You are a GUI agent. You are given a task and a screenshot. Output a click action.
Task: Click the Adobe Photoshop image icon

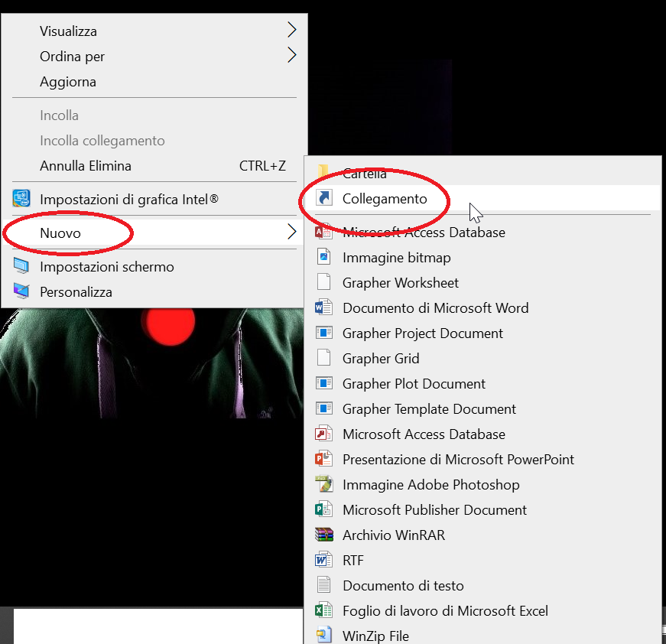(323, 484)
